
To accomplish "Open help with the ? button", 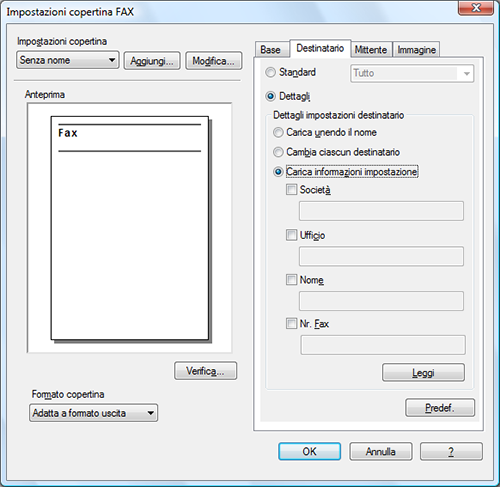I will [451, 451].
